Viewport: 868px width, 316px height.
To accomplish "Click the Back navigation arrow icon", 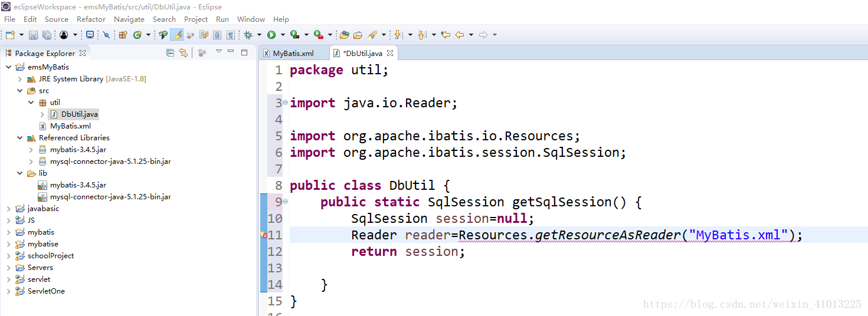I will pyautogui.click(x=459, y=35).
